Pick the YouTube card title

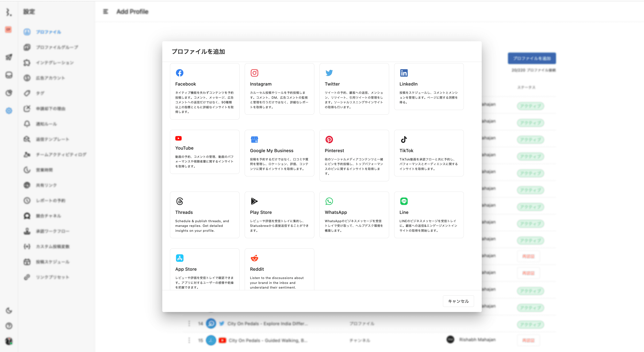point(184,148)
